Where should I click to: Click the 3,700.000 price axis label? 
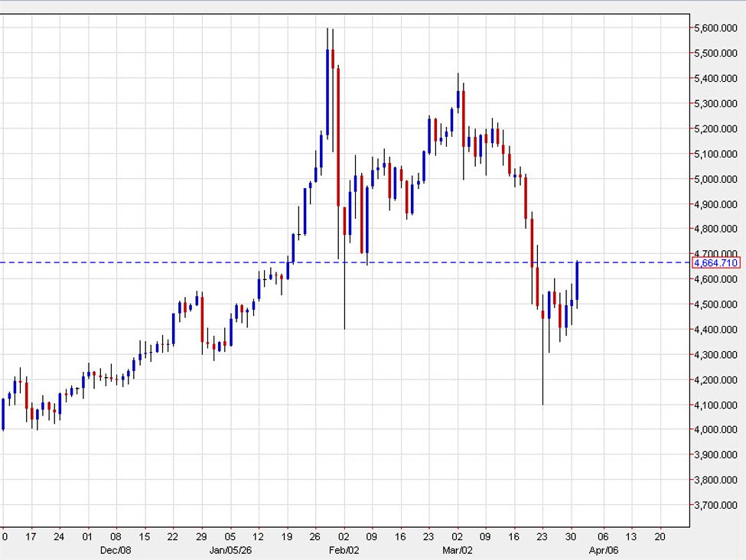point(715,506)
